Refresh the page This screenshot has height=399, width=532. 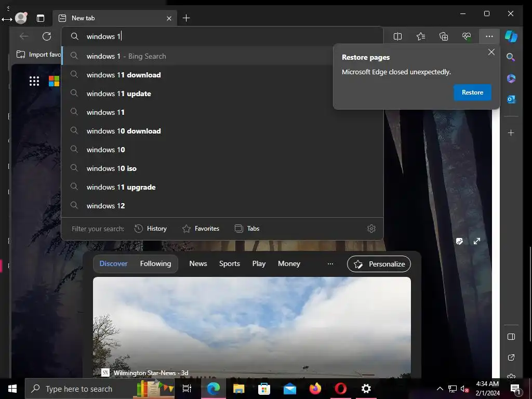pyautogui.click(x=47, y=36)
